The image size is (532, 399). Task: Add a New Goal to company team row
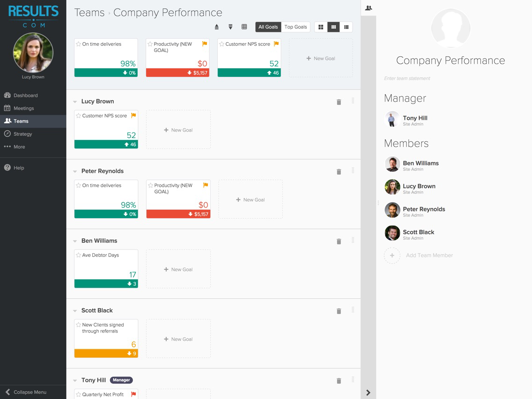(321, 59)
